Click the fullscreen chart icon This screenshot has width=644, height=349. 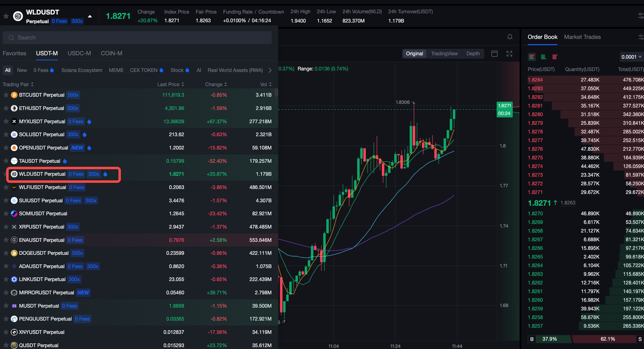509,54
